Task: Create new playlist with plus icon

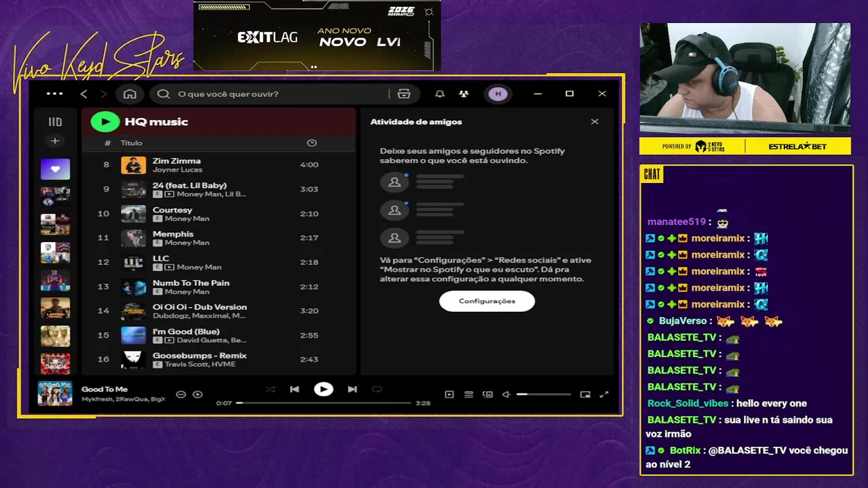Action: click(55, 141)
